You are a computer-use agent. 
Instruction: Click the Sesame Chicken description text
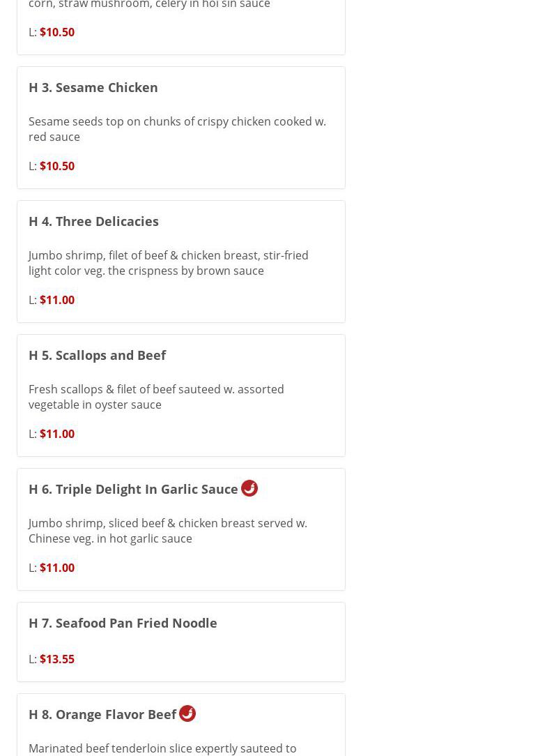[x=177, y=129]
